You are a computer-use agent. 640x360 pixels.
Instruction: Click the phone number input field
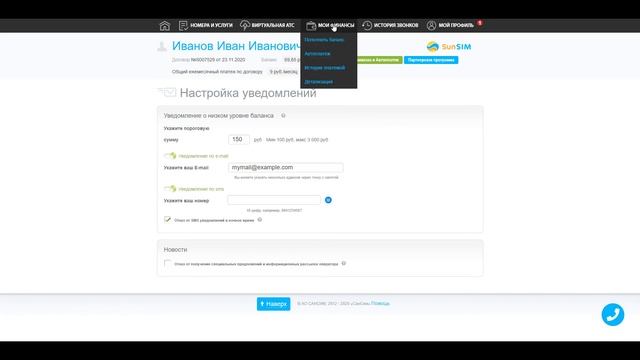tap(274, 200)
